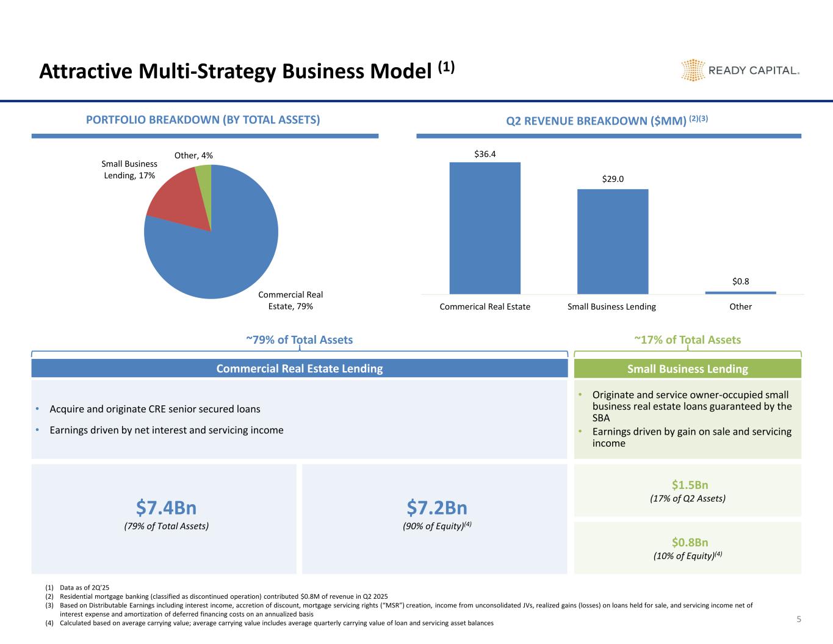Click the ~79% of Total Assets label

point(299,340)
